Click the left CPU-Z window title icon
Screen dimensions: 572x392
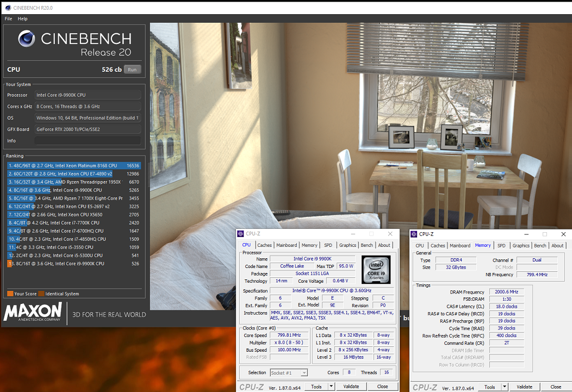pyautogui.click(x=241, y=234)
